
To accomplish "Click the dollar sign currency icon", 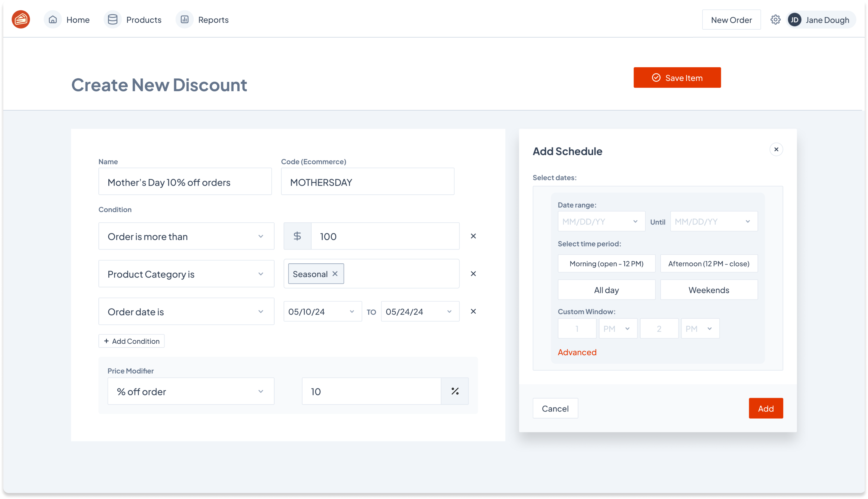I will [x=297, y=236].
